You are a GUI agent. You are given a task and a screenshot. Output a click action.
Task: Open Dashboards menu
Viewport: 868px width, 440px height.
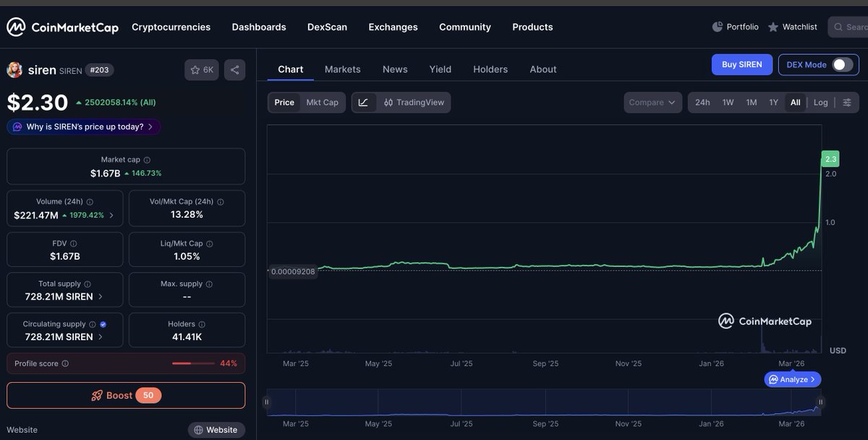click(x=259, y=27)
